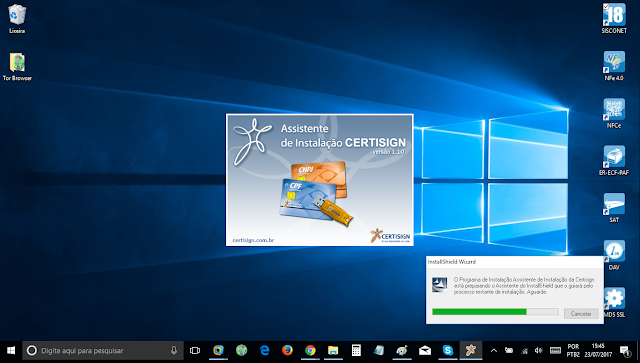The image size is (640, 363).
Task: Open the network status tray icon
Action: [x=524, y=351]
